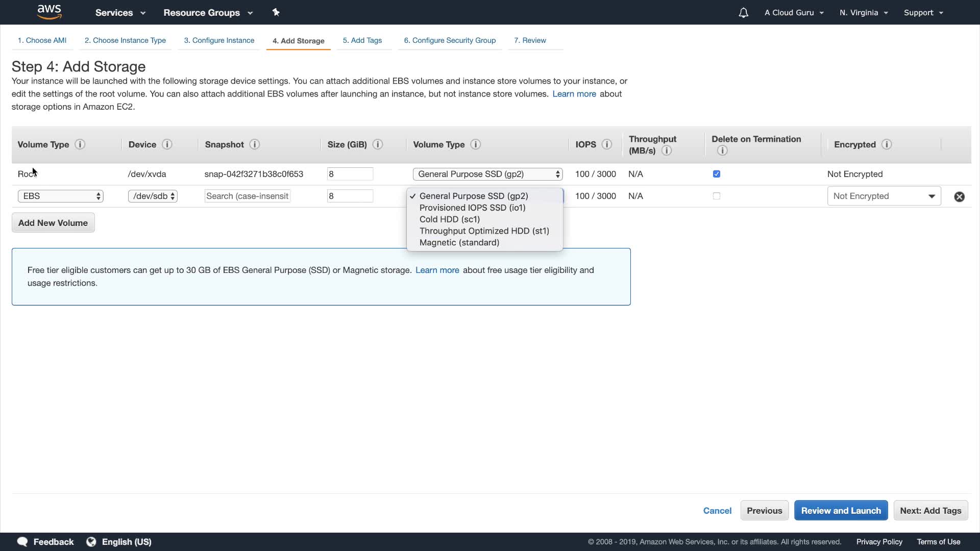Screen dimensions: 980x551
Task: Click Review and Launch button
Action: (841, 511)
